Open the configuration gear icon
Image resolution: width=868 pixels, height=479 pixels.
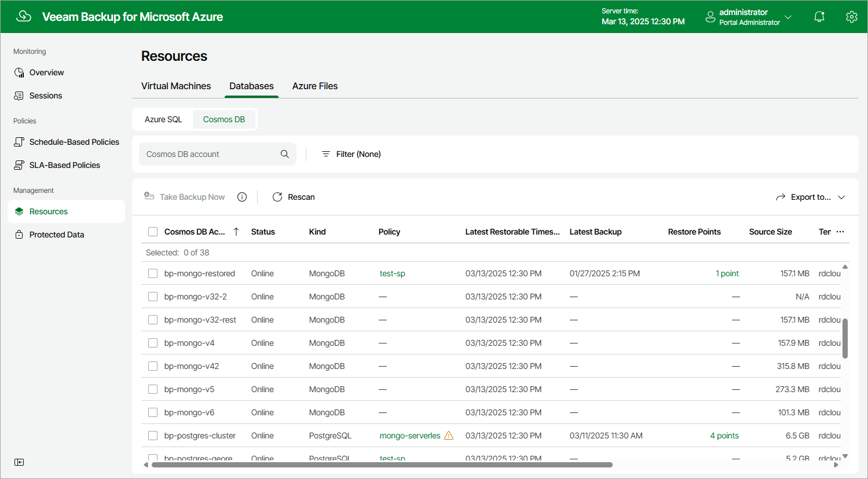tap(851, 17)
